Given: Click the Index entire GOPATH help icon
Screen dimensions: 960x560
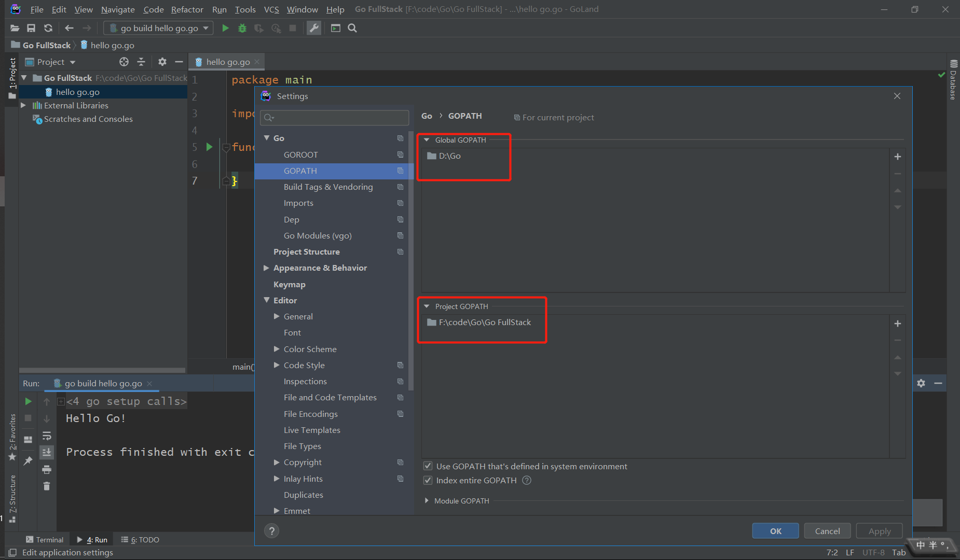Looking at the screenshot, I should click(527, 480).
